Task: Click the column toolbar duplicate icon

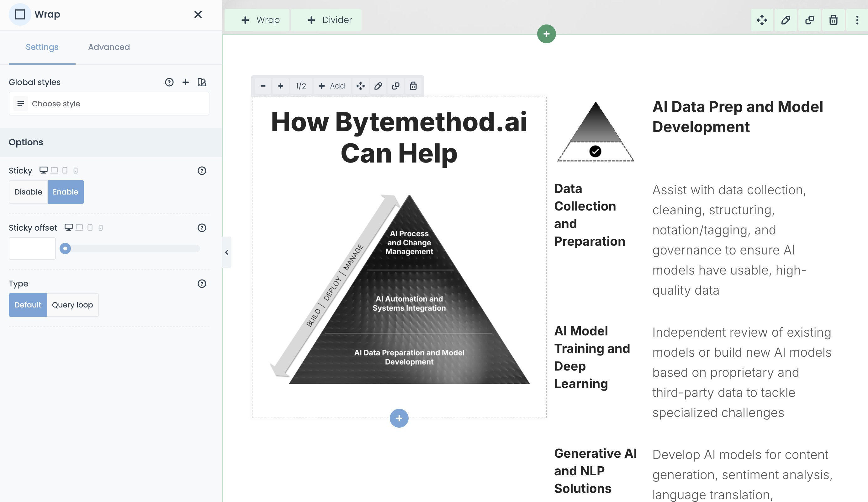Action: tap(395, 86)
